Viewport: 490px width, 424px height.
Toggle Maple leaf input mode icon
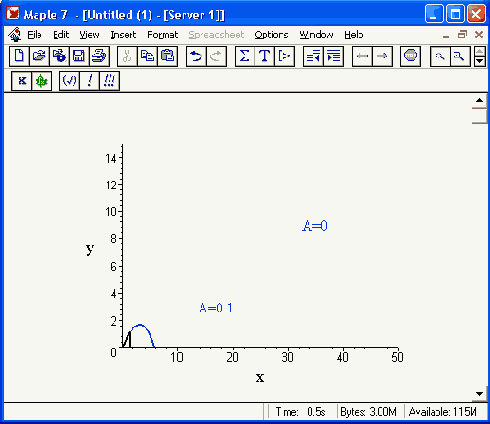pyautogui.click(x=42, y=81)
